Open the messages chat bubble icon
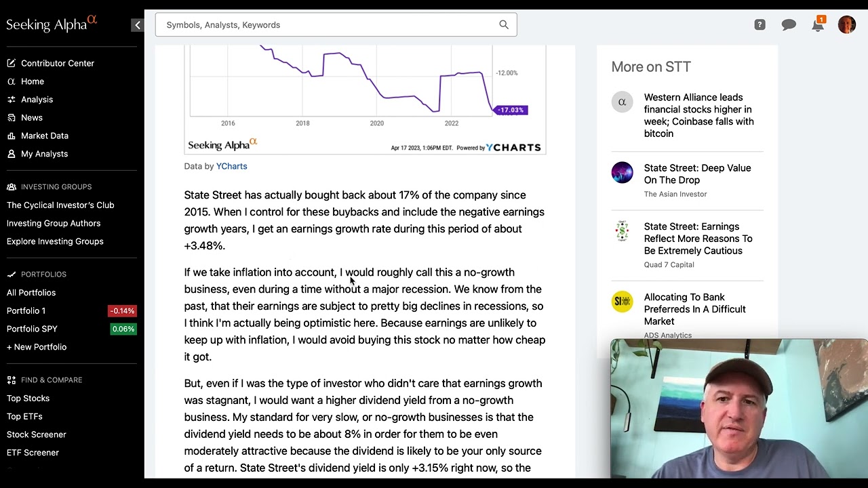 pyautogui.click(x=789, y=25)
